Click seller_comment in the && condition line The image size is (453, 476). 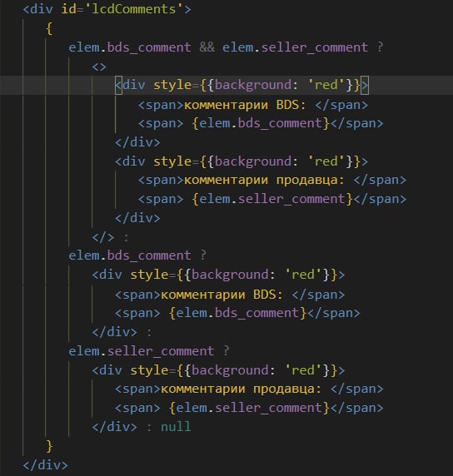point(315,47)
